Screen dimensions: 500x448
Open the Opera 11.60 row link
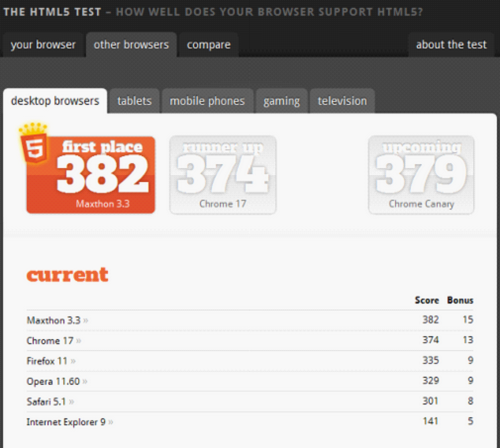pyautogui.click(x=53, y=381)
